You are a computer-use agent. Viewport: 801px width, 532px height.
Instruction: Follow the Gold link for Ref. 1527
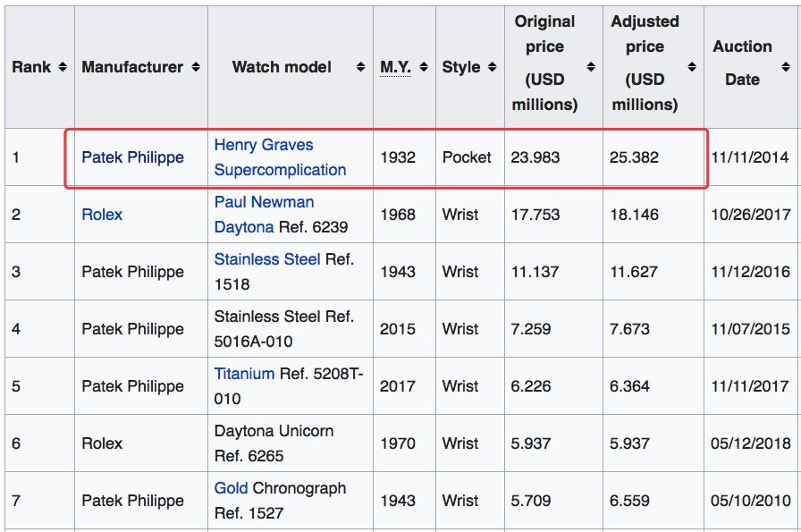click(231, 488)
